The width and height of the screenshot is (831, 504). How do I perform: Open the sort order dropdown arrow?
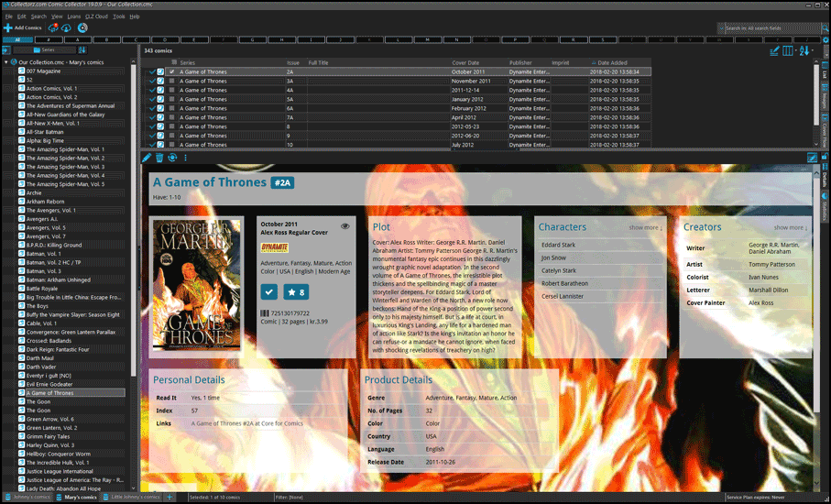[x=813, y=51]
